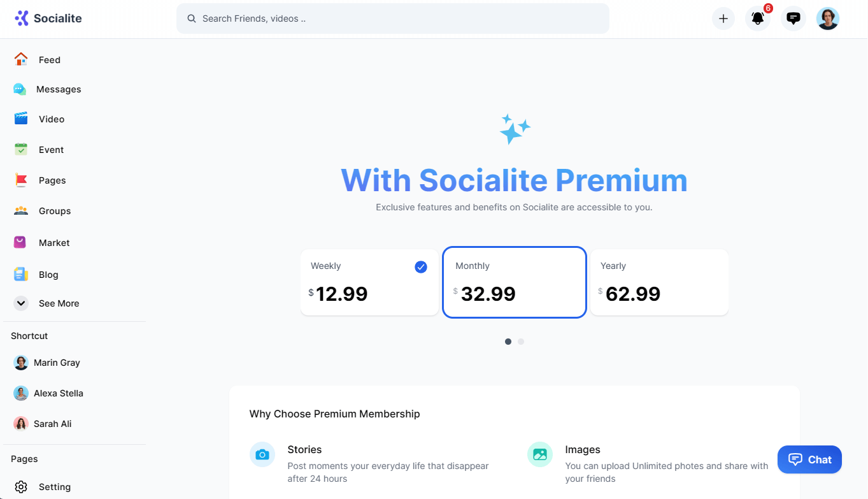Open the profile avatar menu
Viewport: 868px width, 499px height.
point(827,18)
